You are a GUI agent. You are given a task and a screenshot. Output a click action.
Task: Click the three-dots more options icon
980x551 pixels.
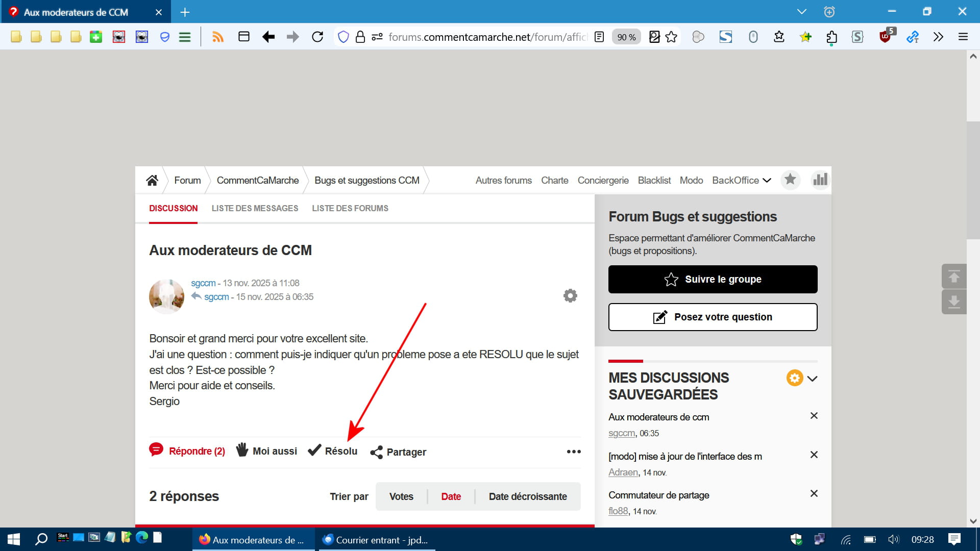point(574,452)
